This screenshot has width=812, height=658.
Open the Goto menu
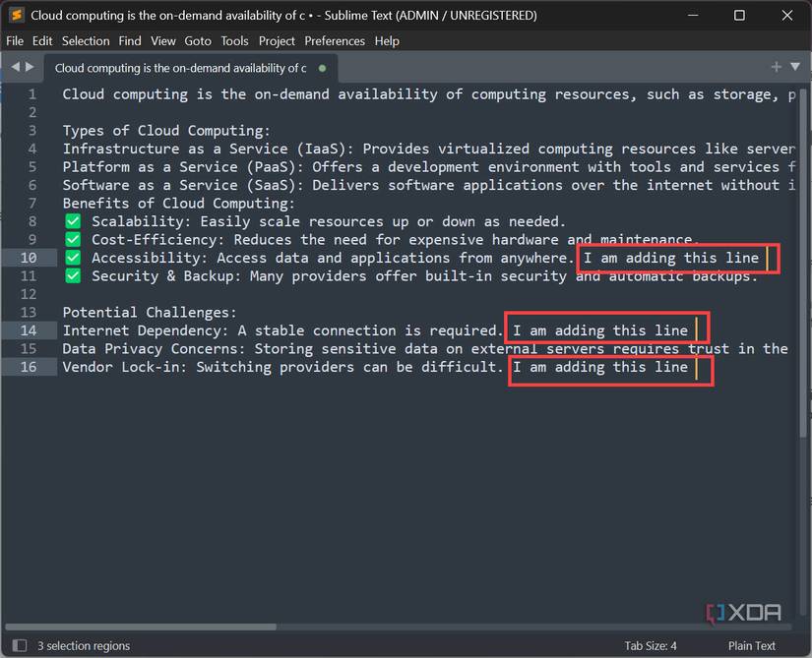click(x=197, y=40)
